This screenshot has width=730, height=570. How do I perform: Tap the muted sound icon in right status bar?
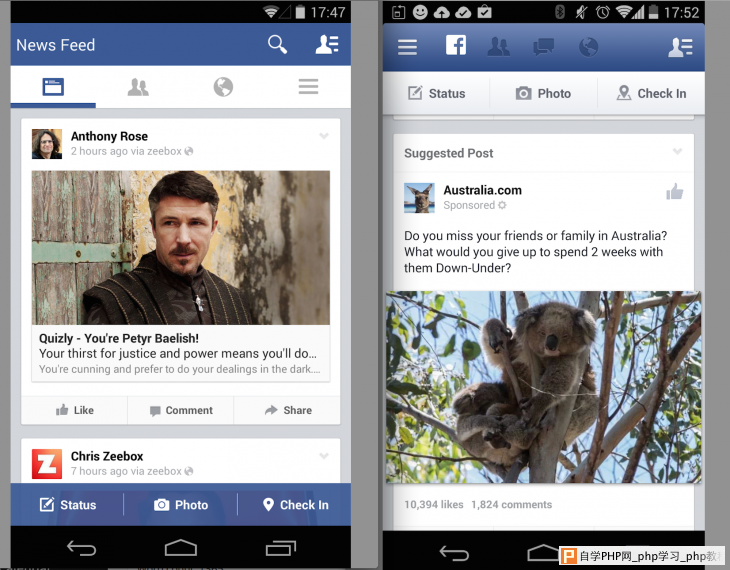(581, 12)
